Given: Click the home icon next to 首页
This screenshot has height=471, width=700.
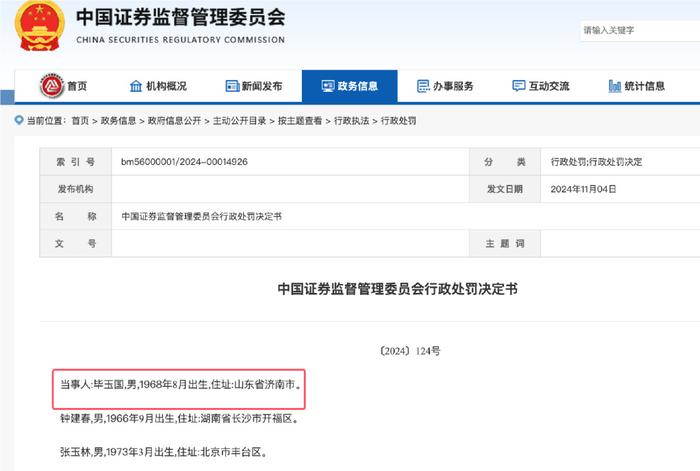Looking at the screenshot, I should (52, 86).
